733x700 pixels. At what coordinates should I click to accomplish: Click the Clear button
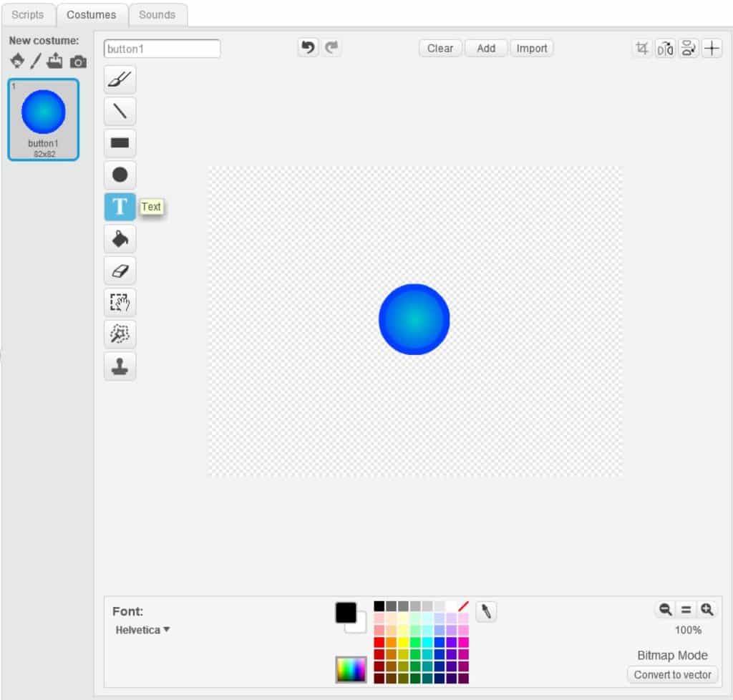coord(440,48)
